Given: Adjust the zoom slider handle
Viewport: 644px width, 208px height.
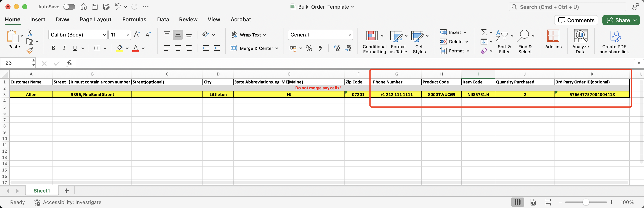Looking at the screenshot, I should [x=586, y=202].
